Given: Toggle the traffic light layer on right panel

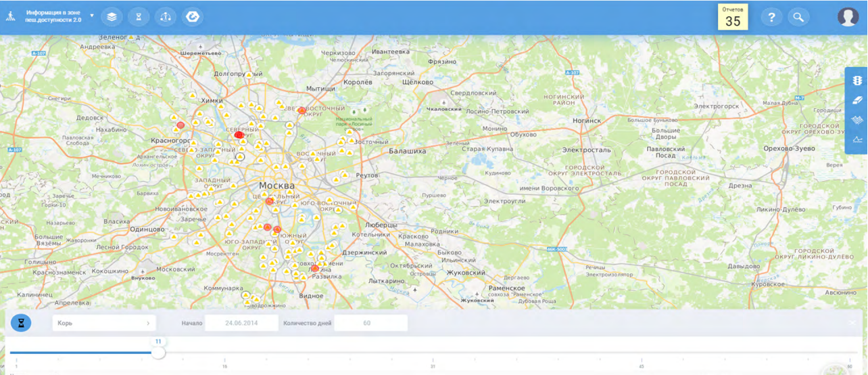Looking at the screenshot, I should [858, 81].
